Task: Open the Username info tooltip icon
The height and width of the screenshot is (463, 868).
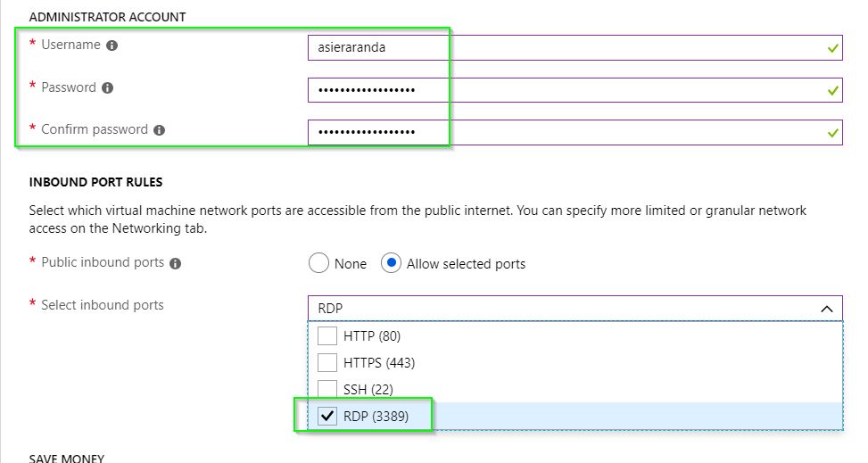Action: tap(112, 45)
